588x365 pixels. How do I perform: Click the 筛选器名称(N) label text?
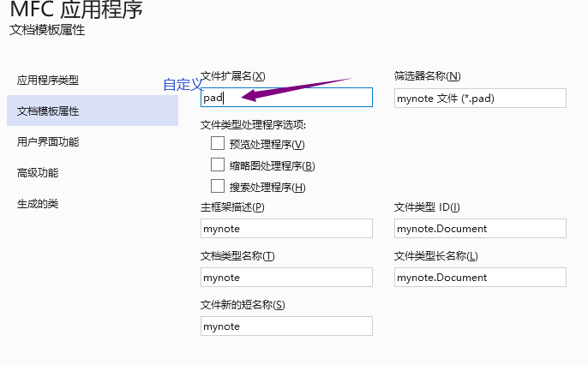[428, 76]
